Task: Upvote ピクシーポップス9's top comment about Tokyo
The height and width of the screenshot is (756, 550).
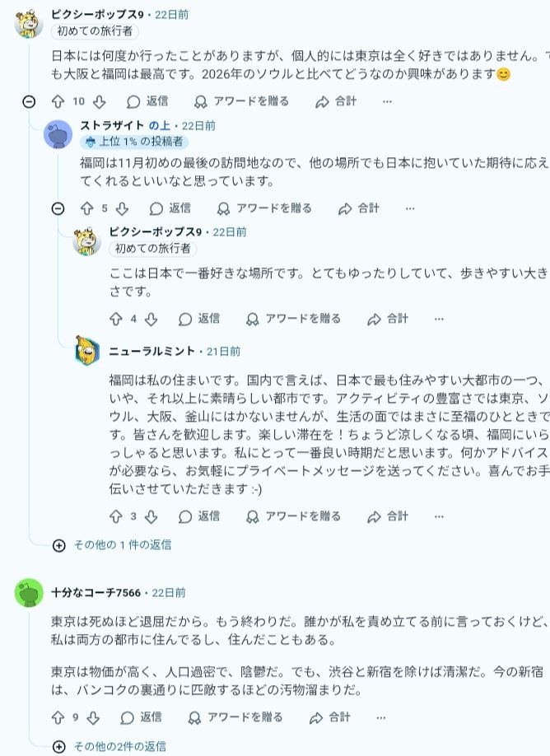Action: [58, 101]
